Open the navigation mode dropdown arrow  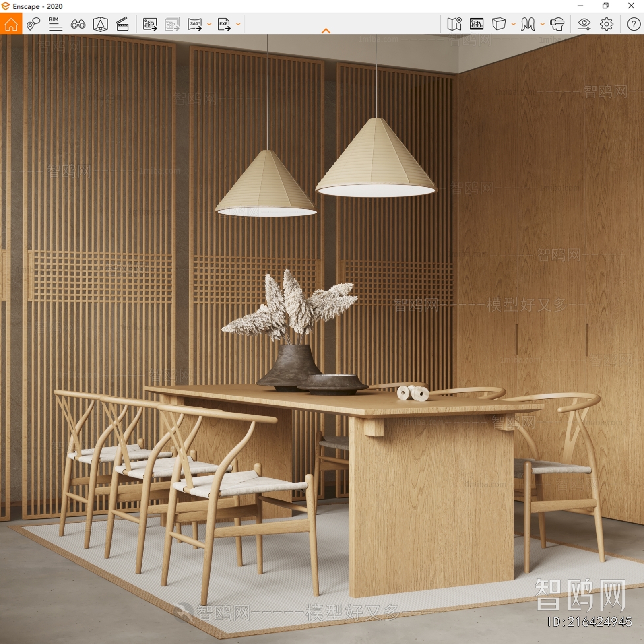[543, 24]
